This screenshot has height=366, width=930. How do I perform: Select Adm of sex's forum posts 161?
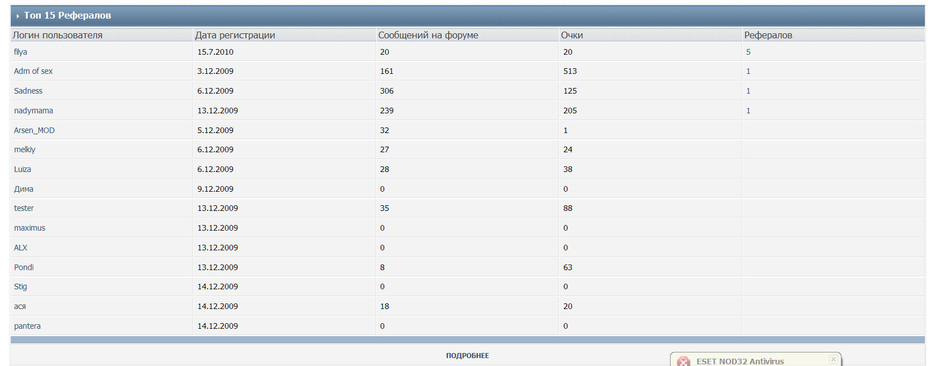coord(387,71)
